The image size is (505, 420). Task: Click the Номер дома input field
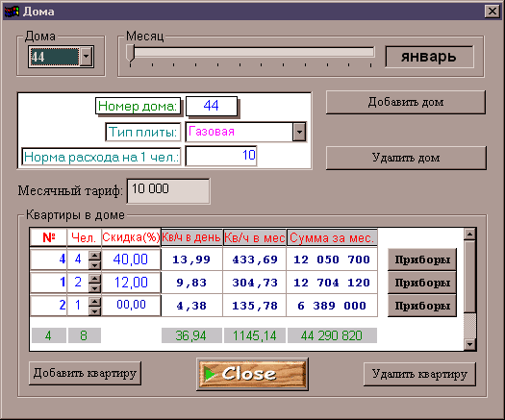pyautogui.click(x=212, y=106)
